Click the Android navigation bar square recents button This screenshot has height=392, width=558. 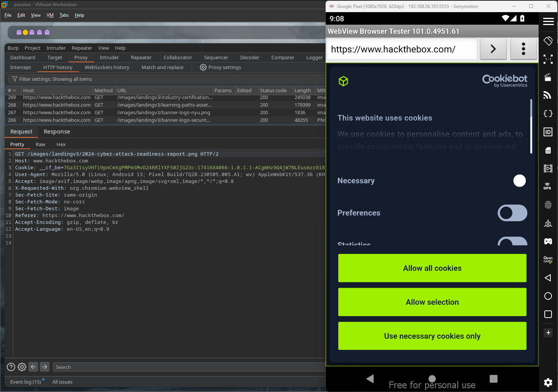pyautogui.click(x=493, y=378)
